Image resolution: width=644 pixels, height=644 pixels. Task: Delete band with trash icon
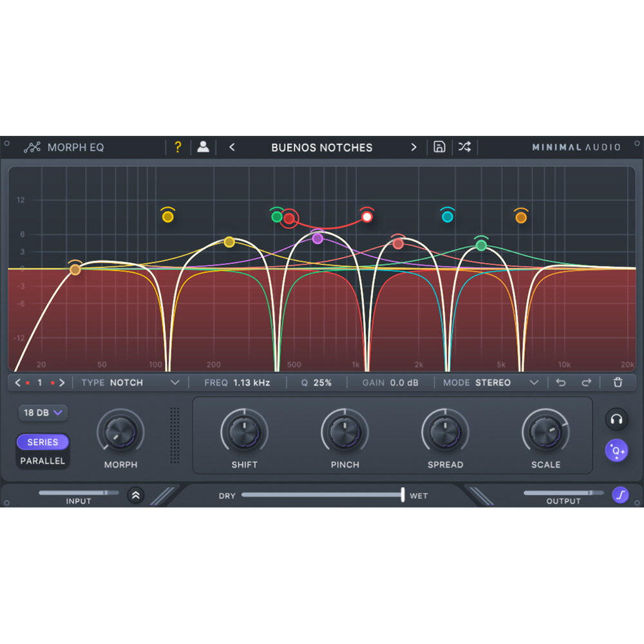click(618, 383)
